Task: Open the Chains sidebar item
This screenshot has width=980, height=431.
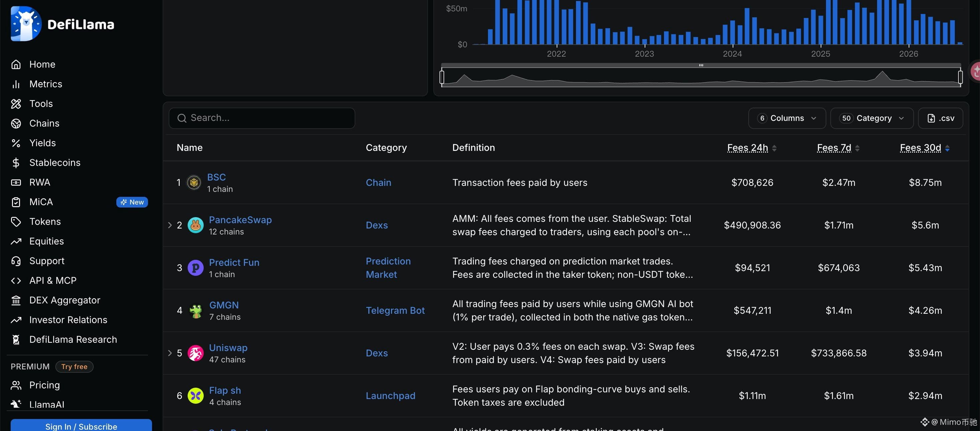Action: click(x=44, y=124)
